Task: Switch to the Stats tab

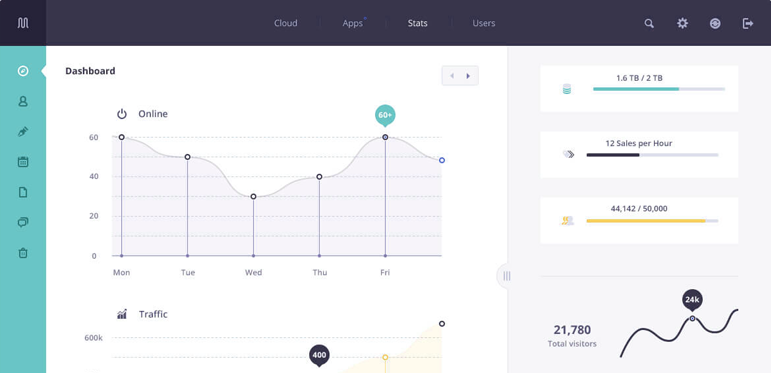Action: [417, 23]
